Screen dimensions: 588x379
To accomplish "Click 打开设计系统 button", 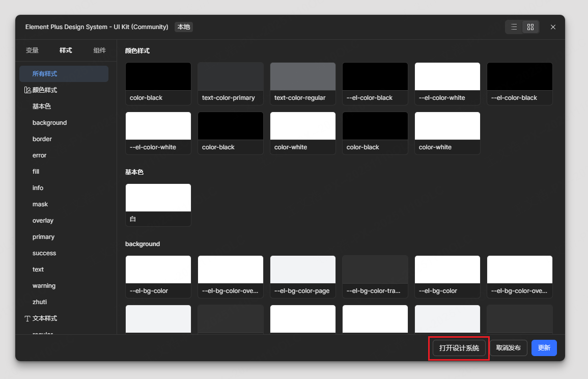I will point(459,348).
